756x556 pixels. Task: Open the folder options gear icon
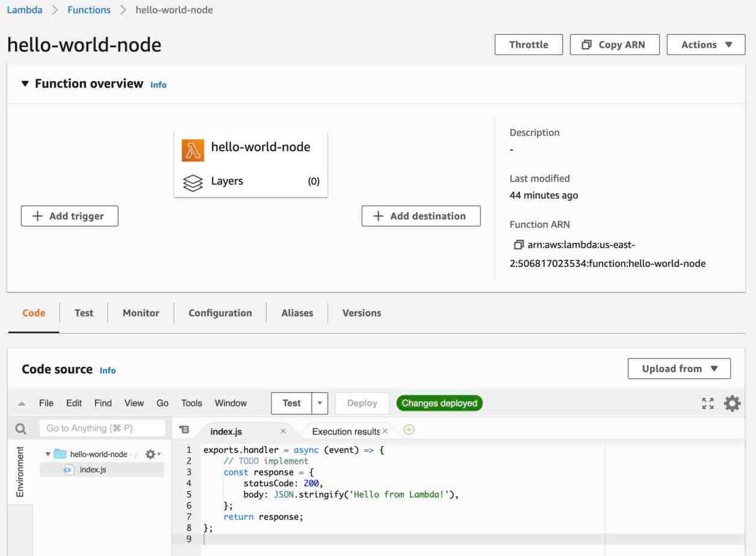(x=151, y=454)
